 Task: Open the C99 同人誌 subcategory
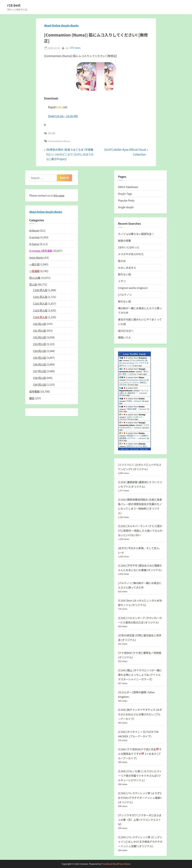39,385
